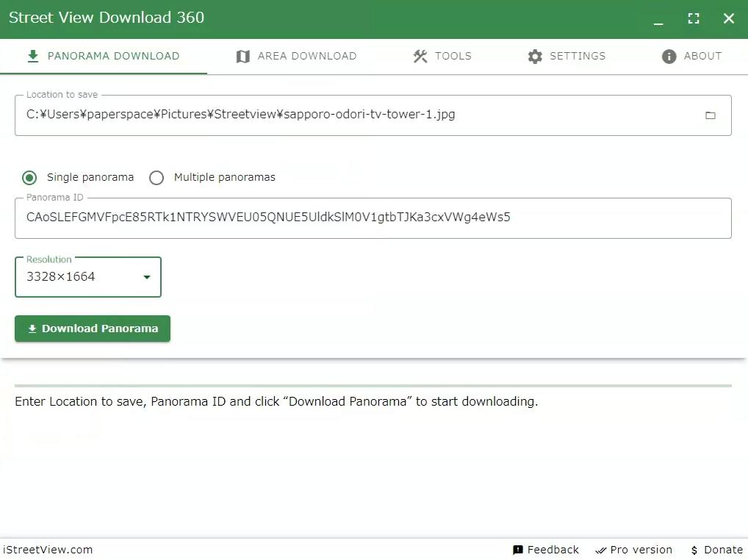Open the About tab

click(x=691, y=57)
